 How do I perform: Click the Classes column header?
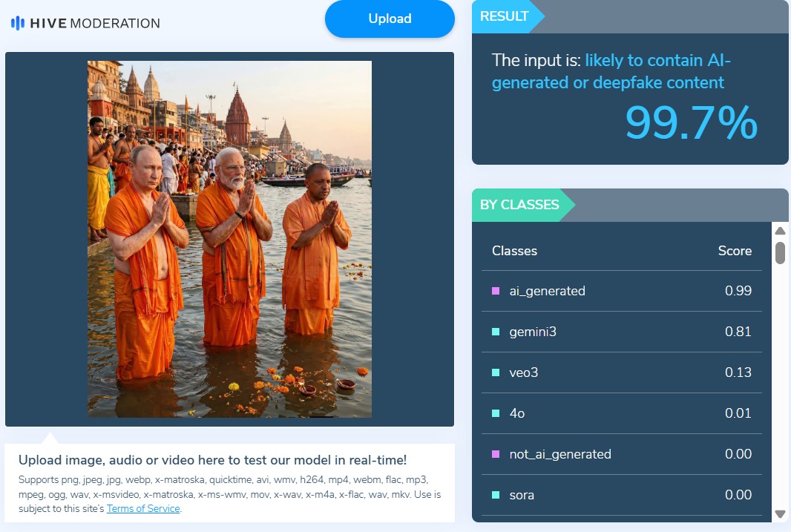pos(514,251)
